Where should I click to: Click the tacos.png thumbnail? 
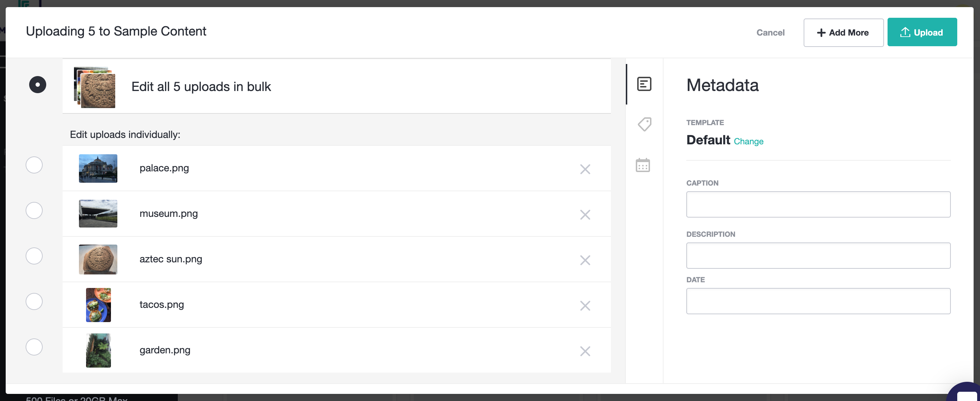[x=98, y=305]
